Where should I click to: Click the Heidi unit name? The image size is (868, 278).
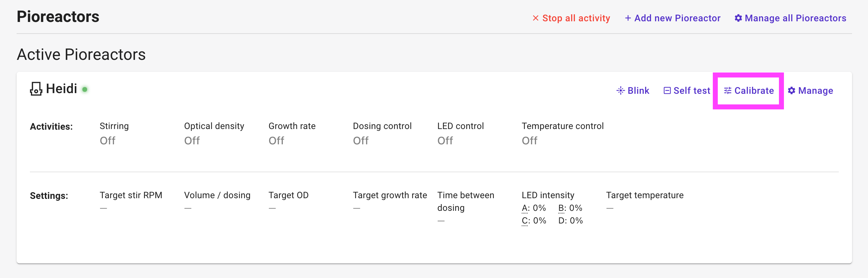tap(62, 89)
